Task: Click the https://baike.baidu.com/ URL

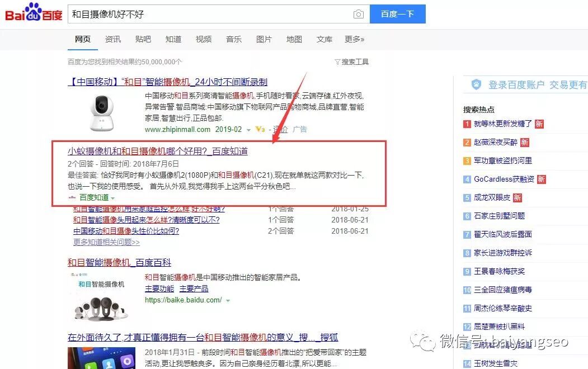Action: (x=183, y=300)
